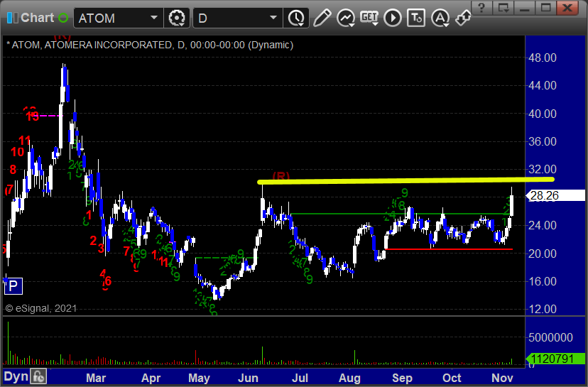Click the Dyn label in bottom corner
The height and width of the screenshot is (387, 588).
click(16, 376)
